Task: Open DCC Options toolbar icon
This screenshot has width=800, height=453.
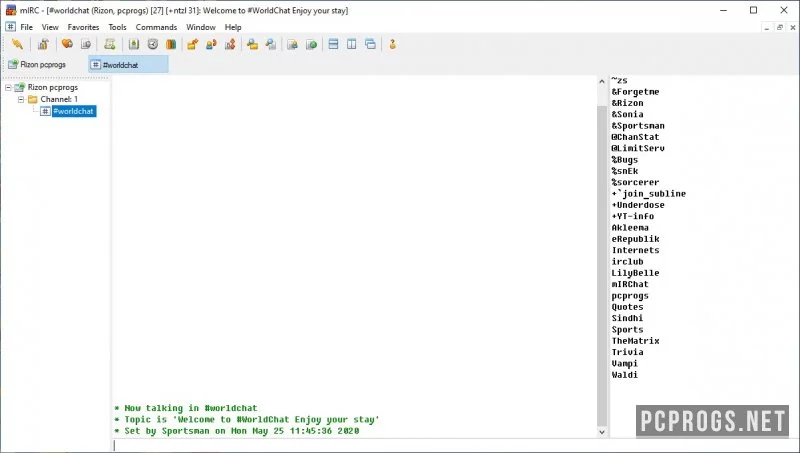Action: click(230, 44)
